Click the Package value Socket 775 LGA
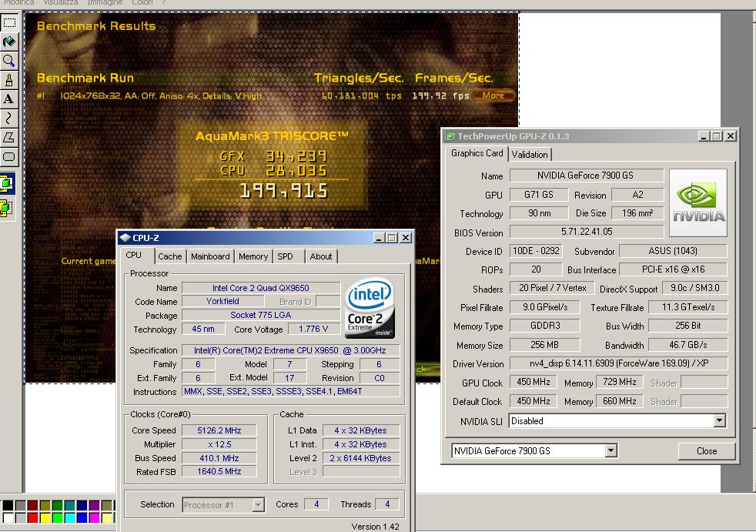Image resolution: width=756 pixels, height=532 pixels. (x=261, y=315)
